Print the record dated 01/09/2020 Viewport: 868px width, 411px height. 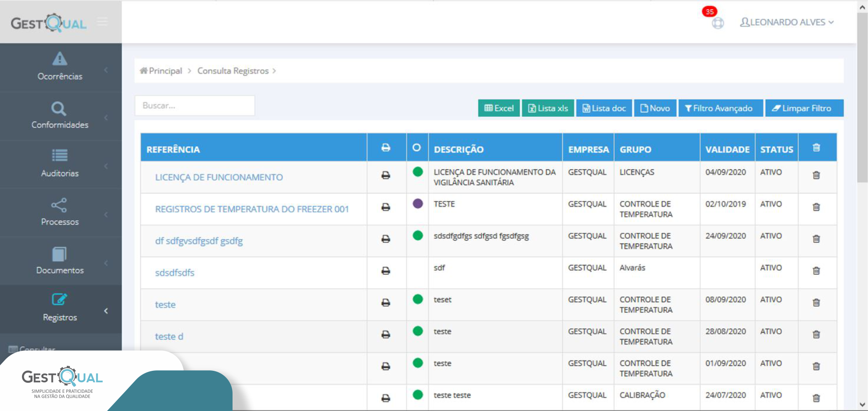[x=386, y=366]
